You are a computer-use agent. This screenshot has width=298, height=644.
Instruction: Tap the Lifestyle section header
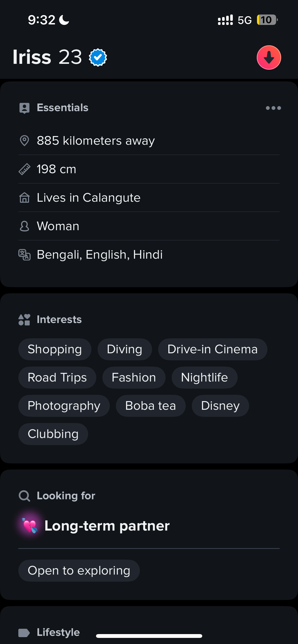(x=58, y=632)
